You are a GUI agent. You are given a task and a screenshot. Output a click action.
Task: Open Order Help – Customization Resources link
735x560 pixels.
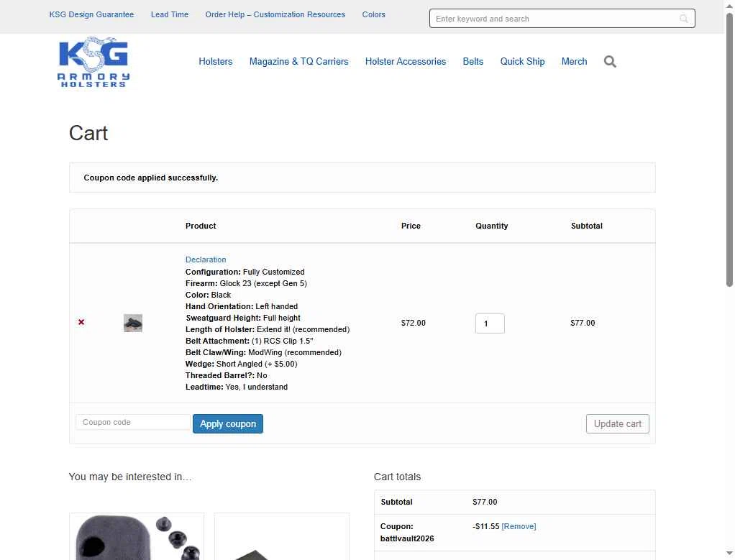click(275, 14)
